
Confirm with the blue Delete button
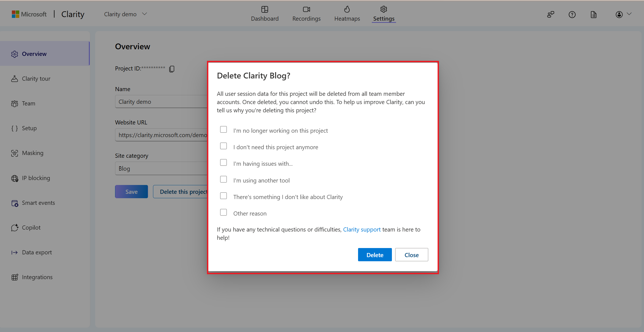(375, 255)
